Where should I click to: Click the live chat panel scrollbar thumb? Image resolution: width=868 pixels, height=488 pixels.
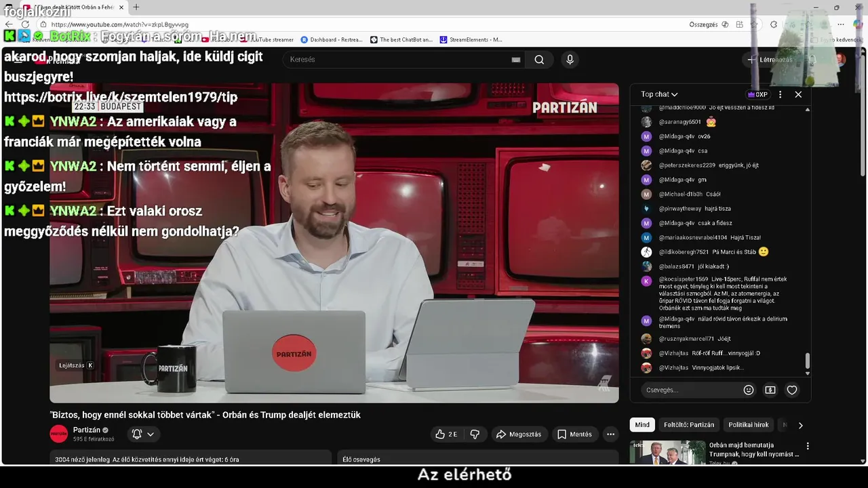click(x=807, y=361)
